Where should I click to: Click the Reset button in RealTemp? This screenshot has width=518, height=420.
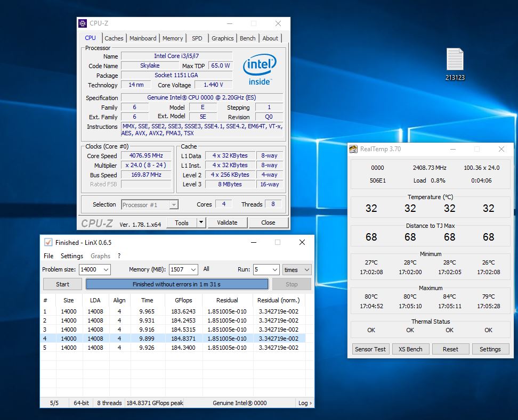(x=450, y=349)
